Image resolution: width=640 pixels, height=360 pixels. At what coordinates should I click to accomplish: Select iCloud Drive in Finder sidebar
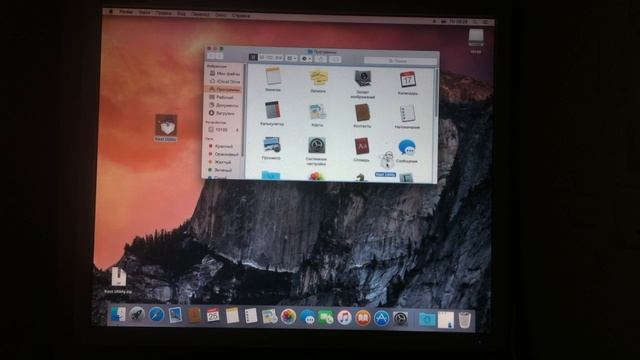(224, 81)
